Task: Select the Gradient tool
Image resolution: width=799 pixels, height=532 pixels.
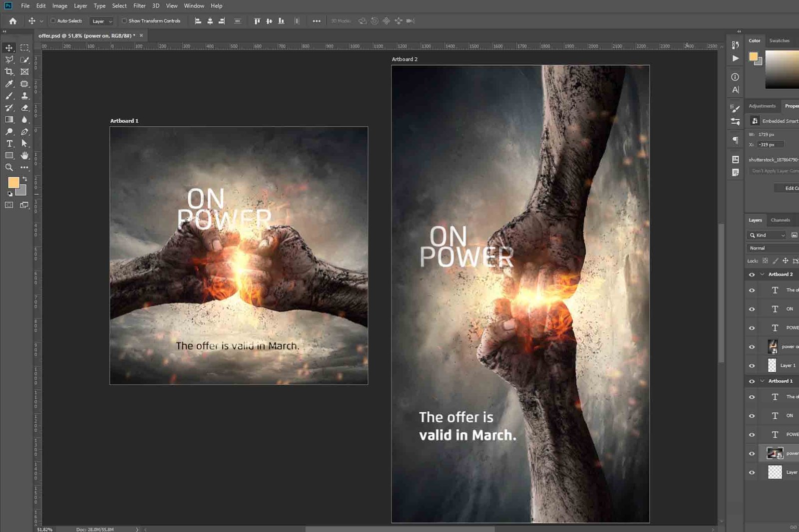Action: [9, 120]
